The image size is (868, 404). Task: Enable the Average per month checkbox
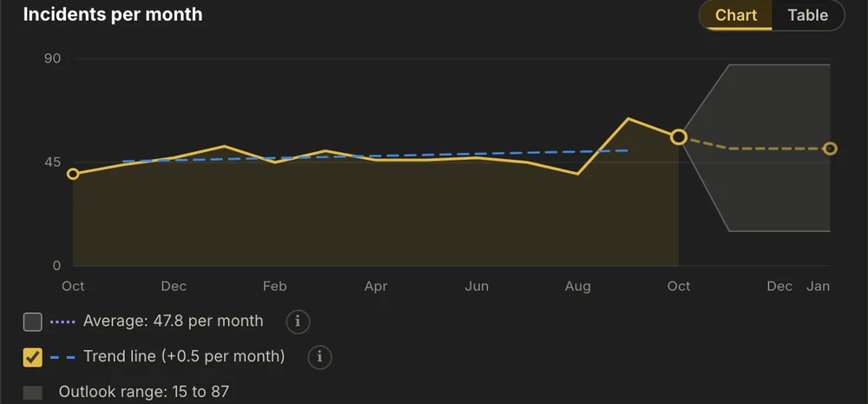[x=33, y=321]
